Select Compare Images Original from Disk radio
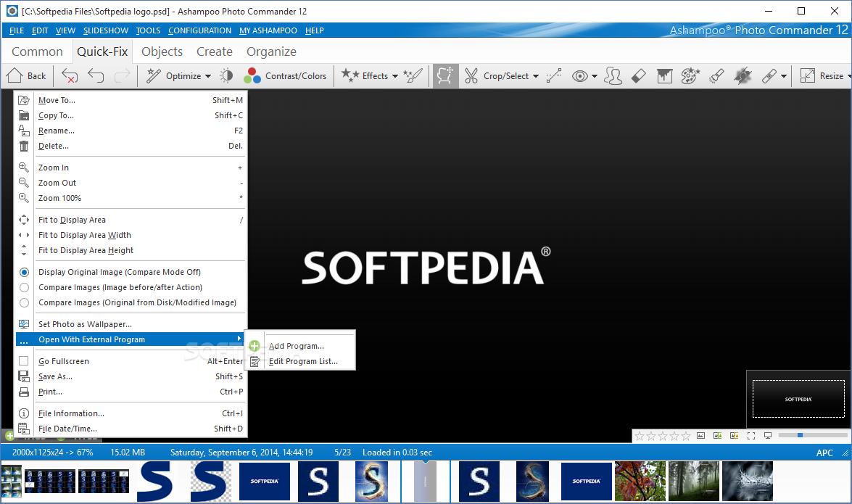 point(24,302)
